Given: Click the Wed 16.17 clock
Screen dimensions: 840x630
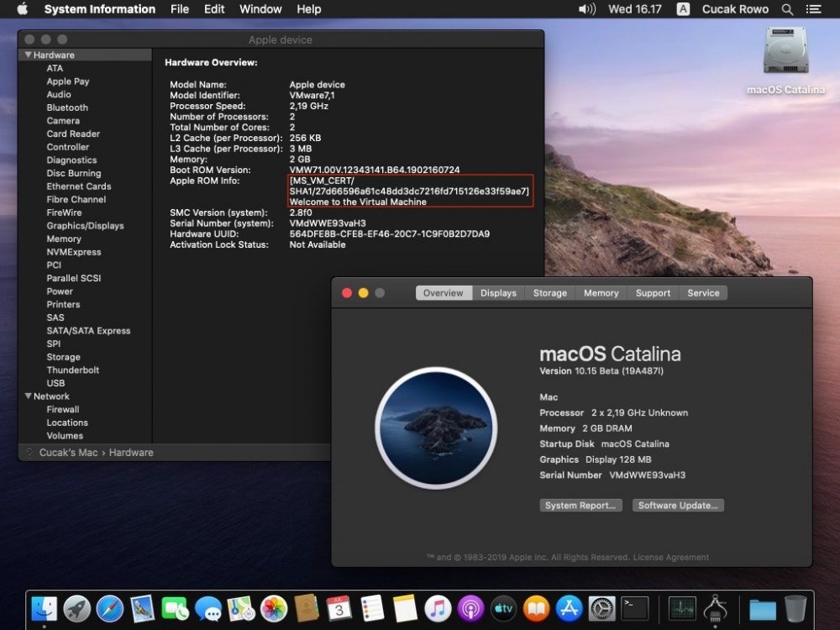Looking at the screenshot, I should click(635, 9).
